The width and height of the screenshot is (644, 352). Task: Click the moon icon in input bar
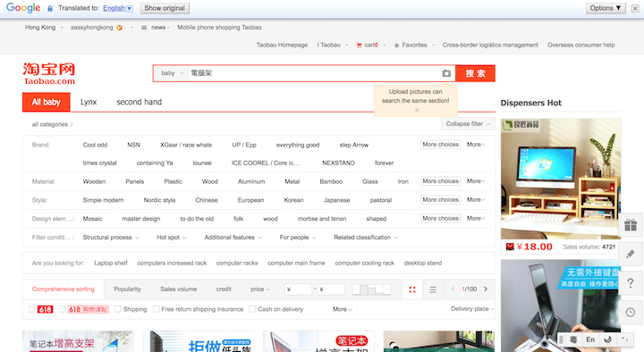pos(608,339)
